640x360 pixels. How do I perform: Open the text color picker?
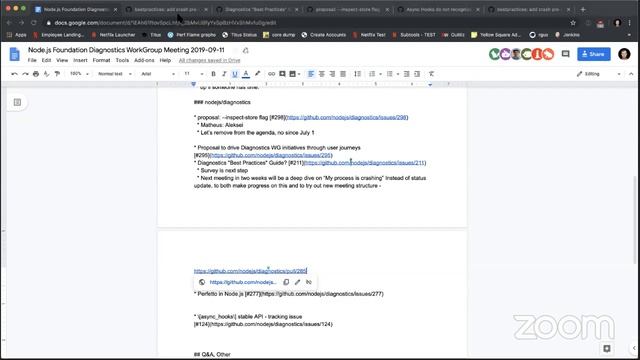246,74
